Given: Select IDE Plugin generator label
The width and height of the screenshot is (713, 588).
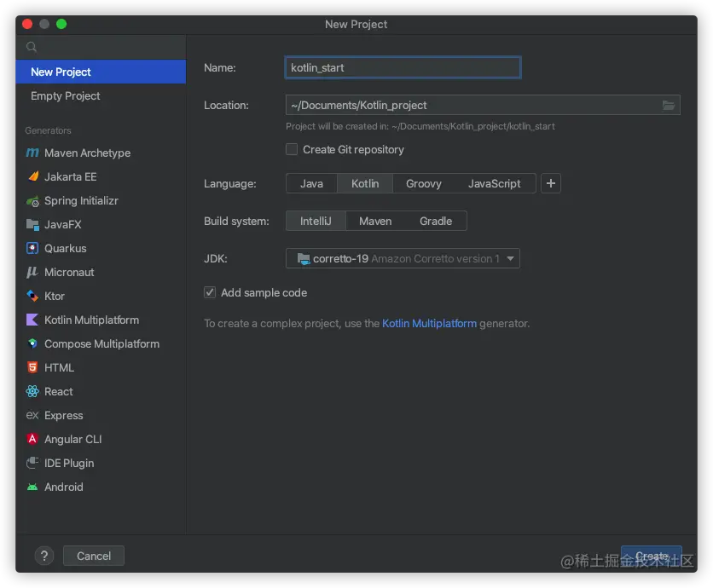Looking at the screenshot, I should pyautogui.click(x=69, y=463).
